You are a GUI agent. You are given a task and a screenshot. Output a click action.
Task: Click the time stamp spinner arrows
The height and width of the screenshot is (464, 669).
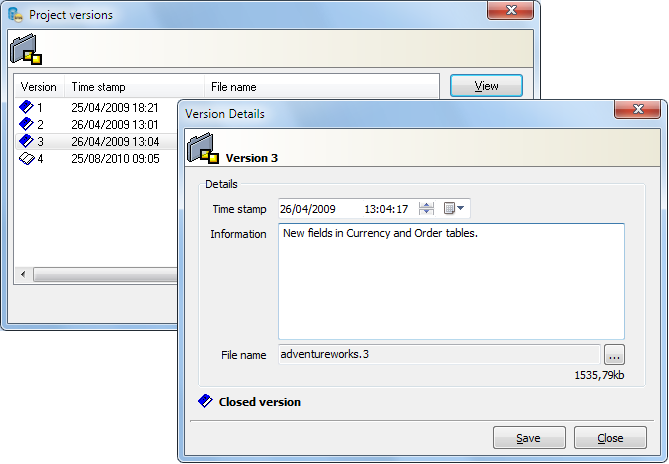pyautogui.click(x=427, y=209)
